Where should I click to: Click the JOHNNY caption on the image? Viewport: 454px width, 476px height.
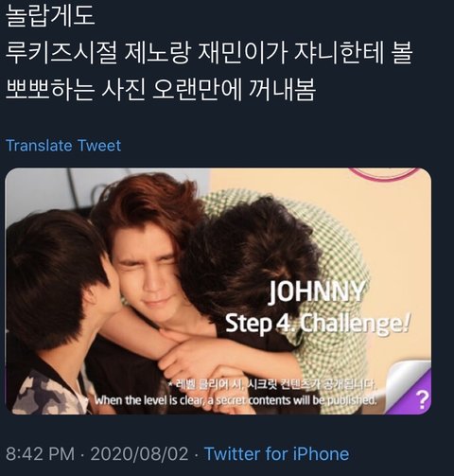pyautogui.click(x=317, y=291)
